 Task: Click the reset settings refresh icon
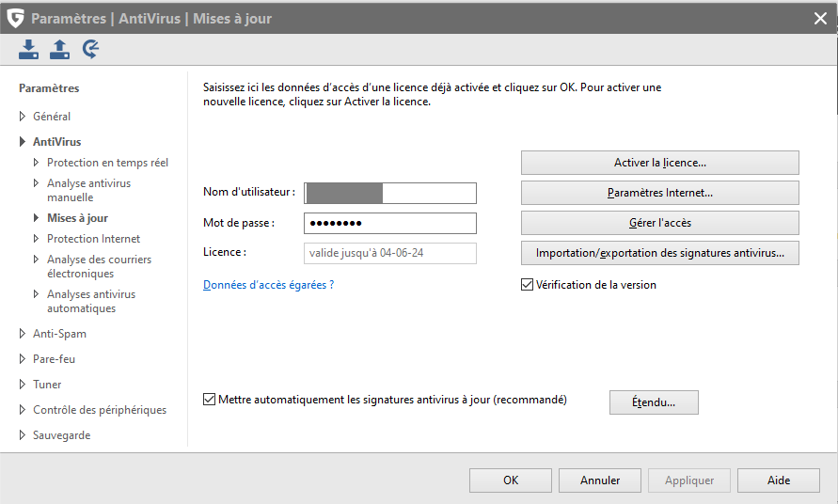coord(90,49)
